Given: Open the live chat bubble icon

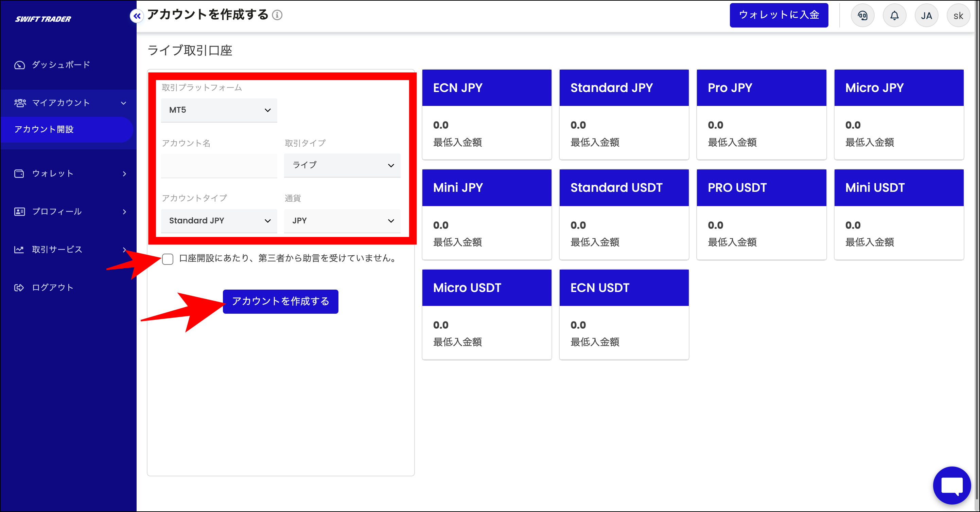Looking at the screenshot, I should point(951,485).
